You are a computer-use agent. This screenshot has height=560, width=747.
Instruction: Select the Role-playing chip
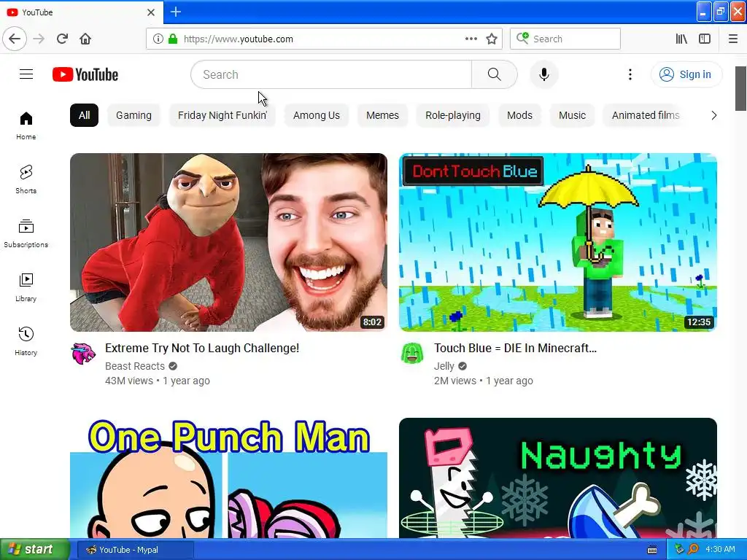click(x=453, y=115)
